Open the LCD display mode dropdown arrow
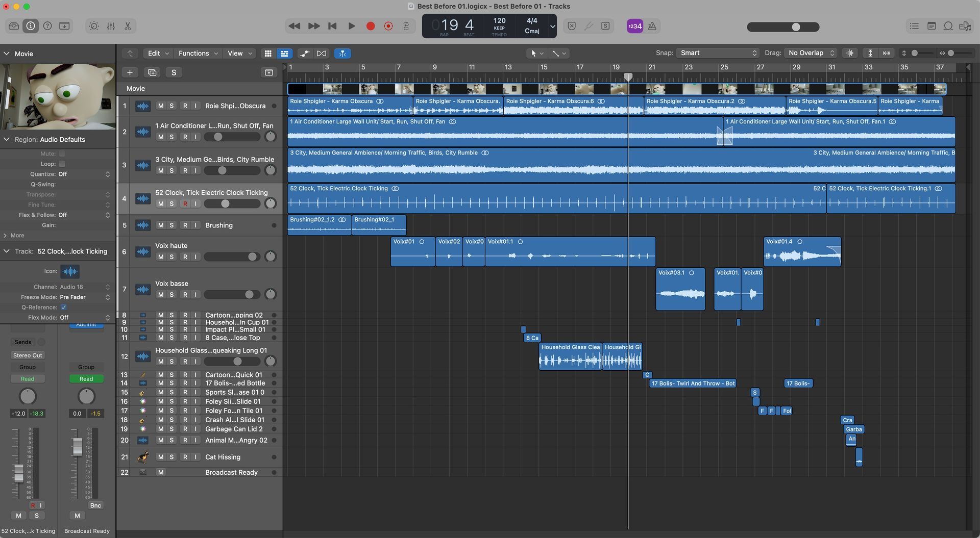Screen dimensions: 980x538 click(552, 26)
